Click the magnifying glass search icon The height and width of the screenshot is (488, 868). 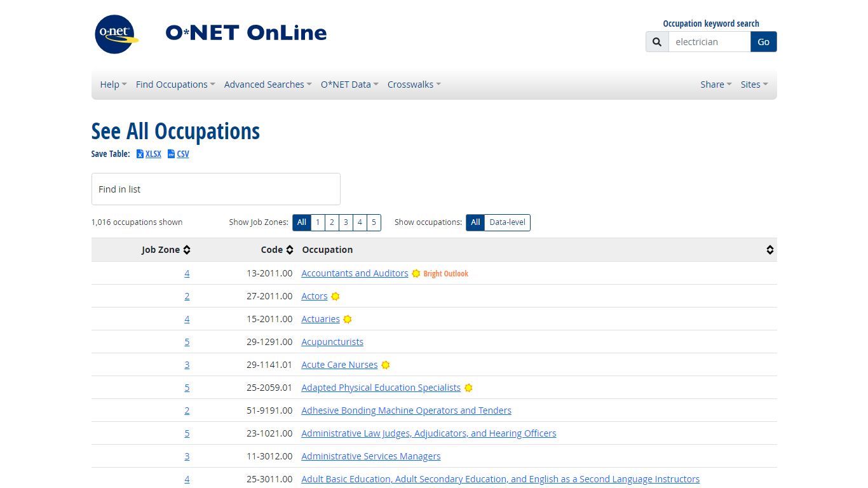point(657,42)
